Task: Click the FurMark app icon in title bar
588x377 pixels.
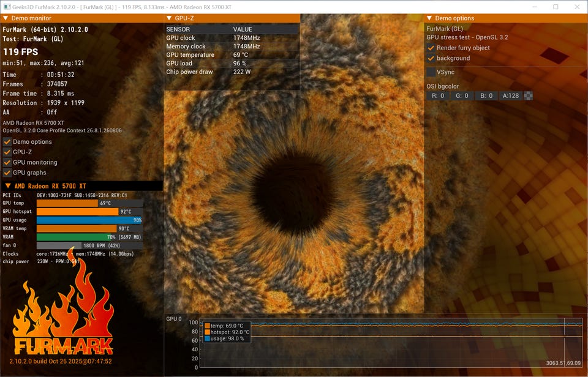Action: (7, 7)
